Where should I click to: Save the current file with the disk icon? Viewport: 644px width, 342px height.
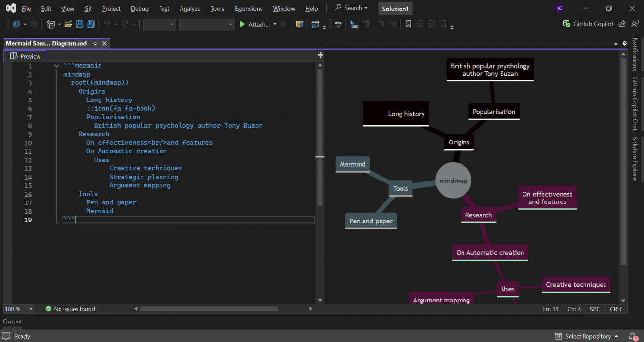(80, 24)
